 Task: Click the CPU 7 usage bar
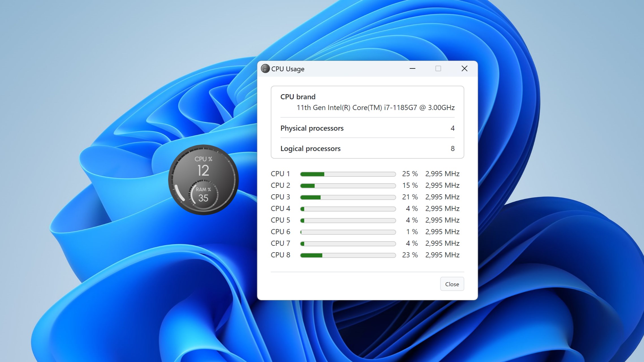point(348,243)
